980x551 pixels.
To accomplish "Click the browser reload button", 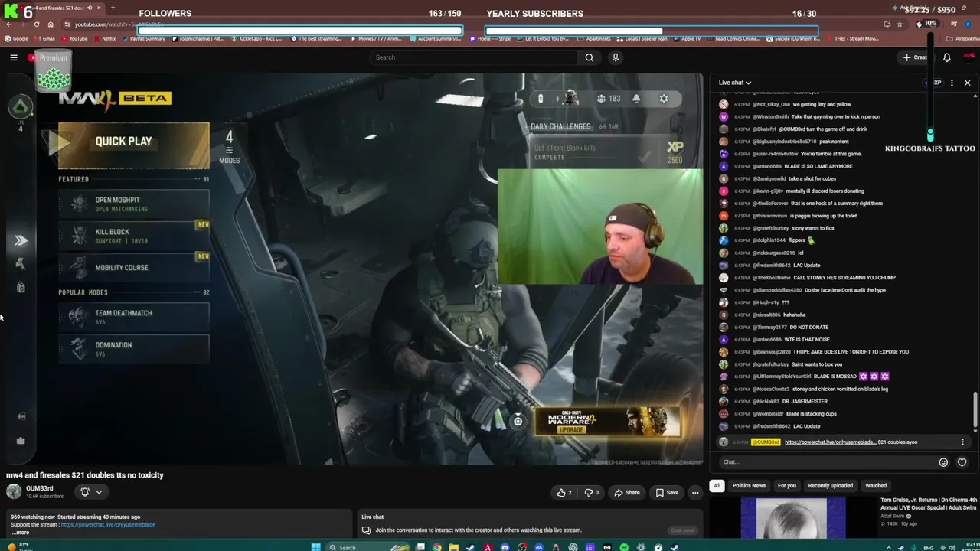I will point(36,24).
